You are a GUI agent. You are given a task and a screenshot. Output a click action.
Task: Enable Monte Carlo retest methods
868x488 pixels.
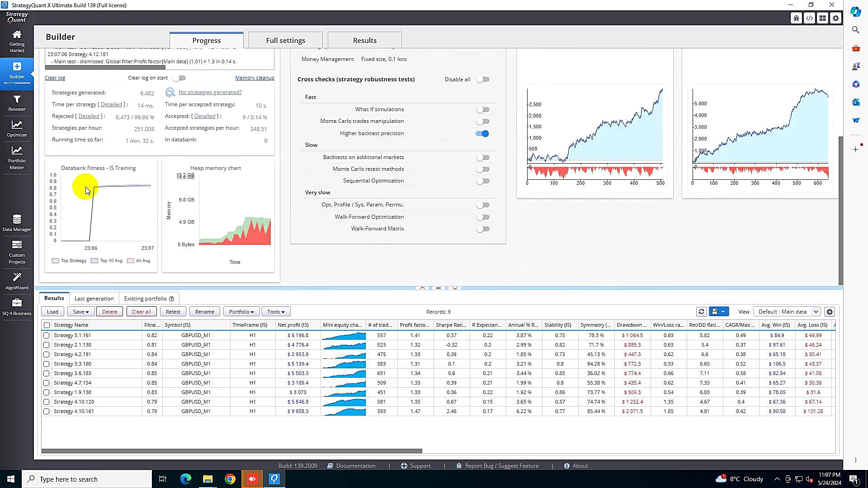tap(483, 169)
